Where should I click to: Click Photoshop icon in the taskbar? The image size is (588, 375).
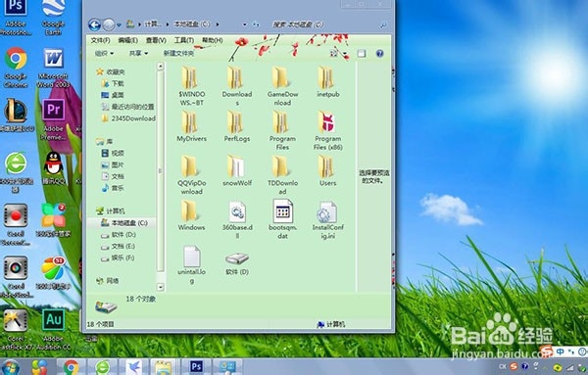pyautogui.click(x=196, y=366)
